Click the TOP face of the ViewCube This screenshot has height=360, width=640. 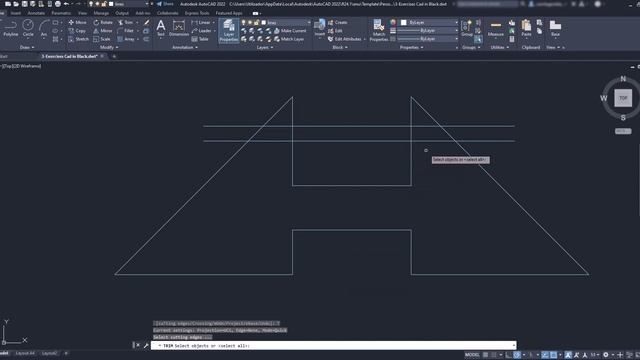(623, 98)
